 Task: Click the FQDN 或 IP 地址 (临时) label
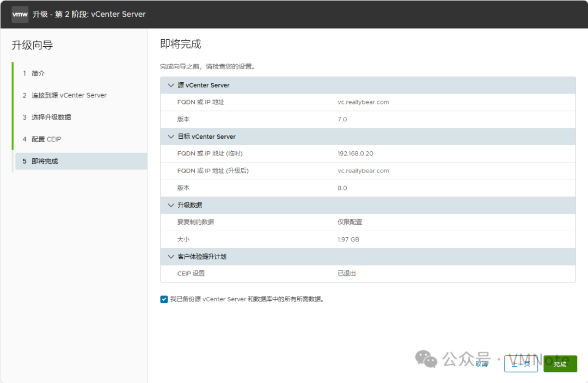point(210,153)
